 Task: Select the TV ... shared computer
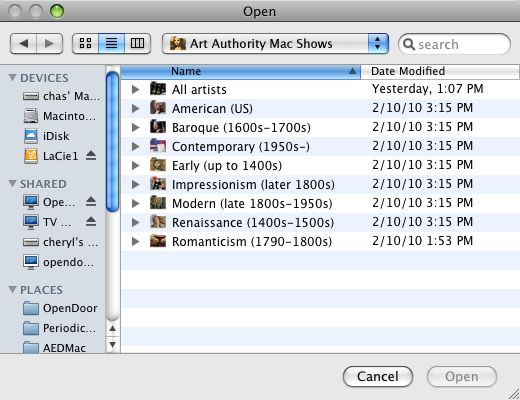click(47, 222)
